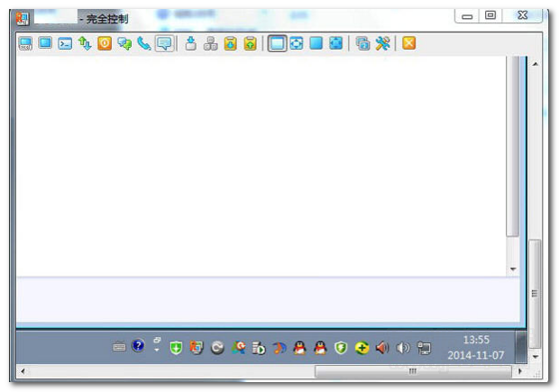This screenshot has height=392, width=559.
Task: Start text chat with speech bubbles icon
Action: click(124, 43)
